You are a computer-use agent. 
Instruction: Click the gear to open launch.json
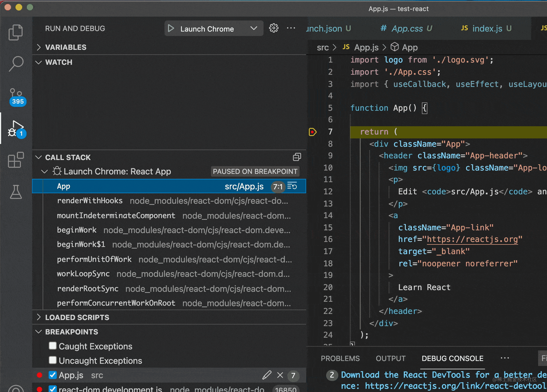pyautogui.click(x=273, y=28)
